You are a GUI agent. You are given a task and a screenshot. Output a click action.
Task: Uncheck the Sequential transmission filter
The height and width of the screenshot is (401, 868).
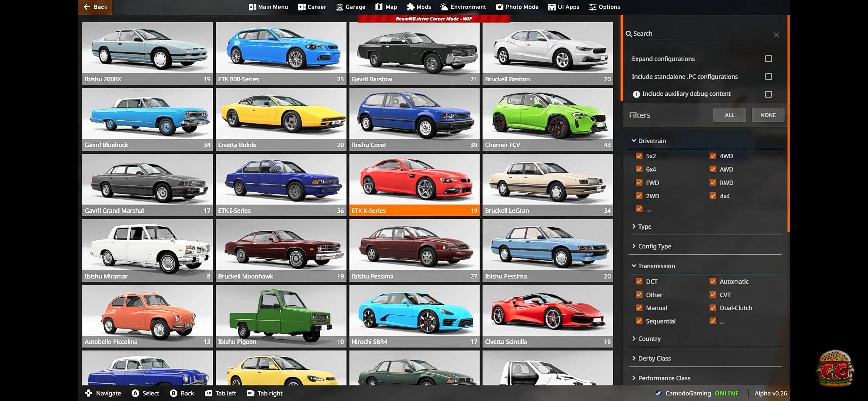pos(639,321)
